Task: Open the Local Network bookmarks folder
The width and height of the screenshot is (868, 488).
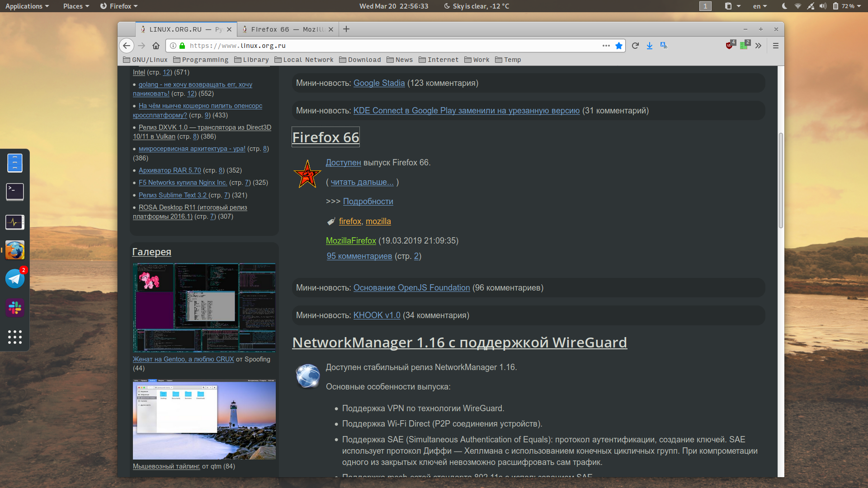Action: (304, 60)
